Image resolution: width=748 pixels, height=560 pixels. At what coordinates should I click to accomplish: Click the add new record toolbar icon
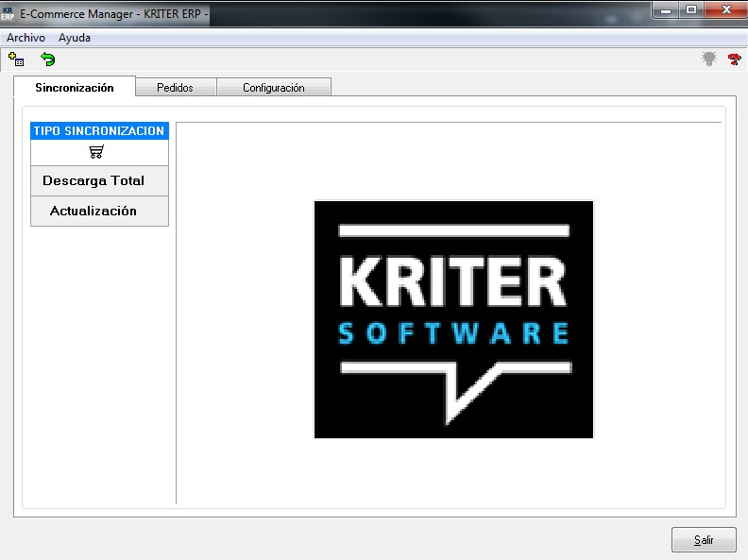click(x=16, y=59)
